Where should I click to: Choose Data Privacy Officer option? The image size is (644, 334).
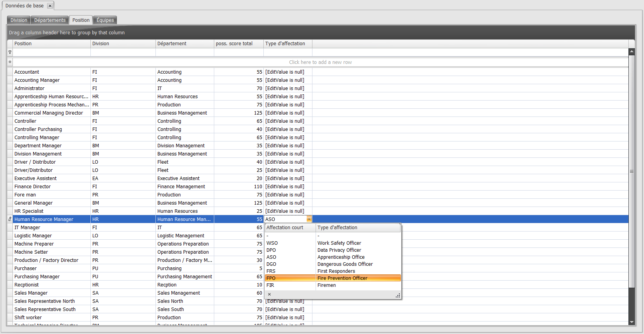(339, 250)
